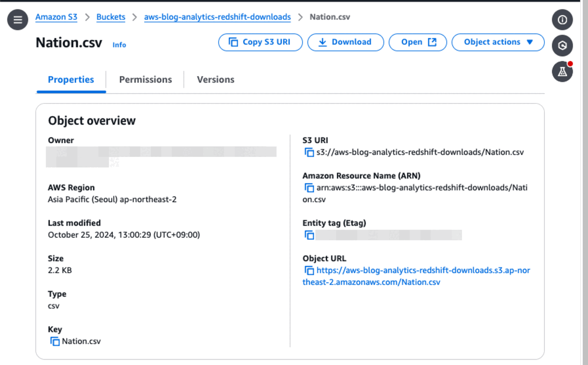Click the hexagon icon in right sidebar

(563, 46)
